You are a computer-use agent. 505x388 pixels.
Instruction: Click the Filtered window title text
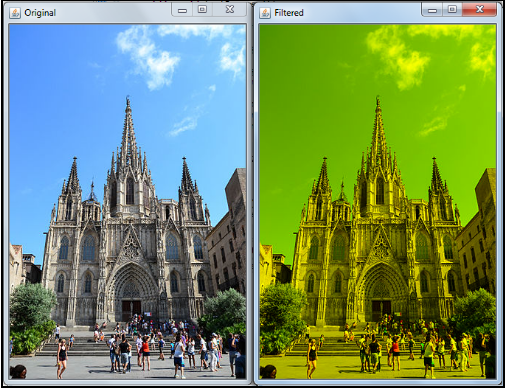coord(289,13)
